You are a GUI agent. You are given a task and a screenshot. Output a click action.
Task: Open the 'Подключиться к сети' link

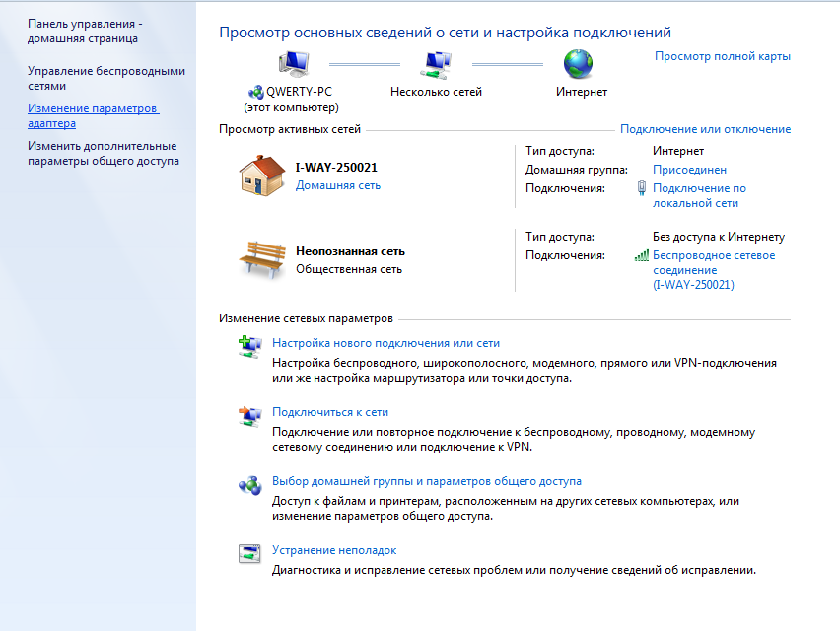(330, 412)
